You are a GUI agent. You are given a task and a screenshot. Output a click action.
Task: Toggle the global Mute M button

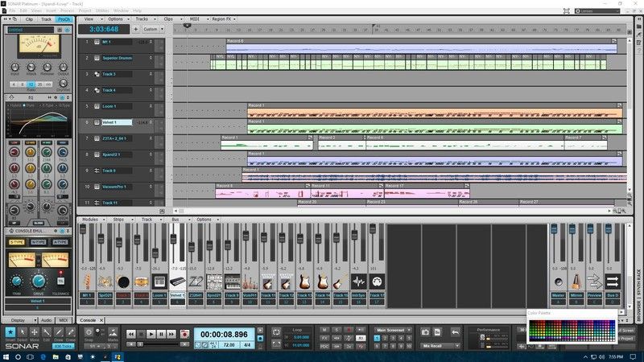(324, 330)
